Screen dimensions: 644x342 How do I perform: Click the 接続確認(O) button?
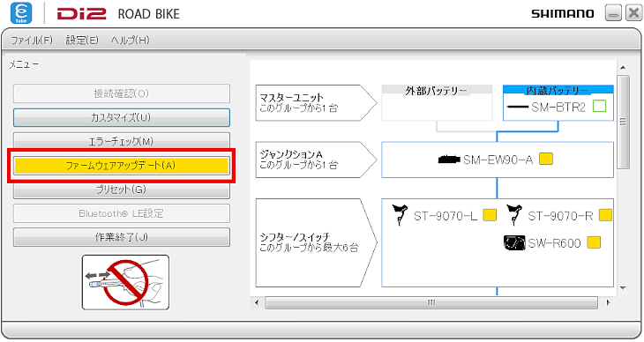122,93
